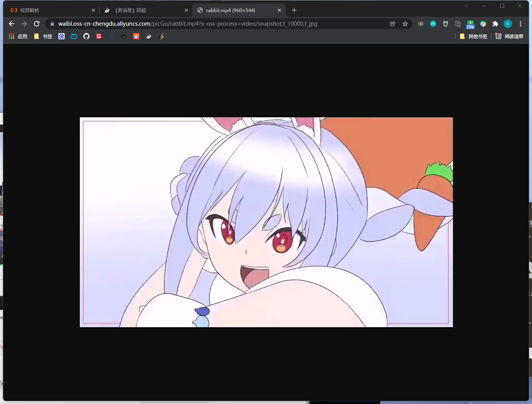The height and width of the screenshot is (404, 532).
Task: Open the 其他书签 bookmarks folder
Action: coord(474,36)
